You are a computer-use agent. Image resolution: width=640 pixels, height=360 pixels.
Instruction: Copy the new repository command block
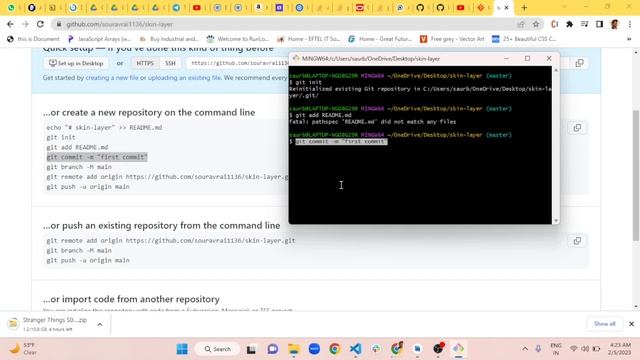tap(577, 128)
